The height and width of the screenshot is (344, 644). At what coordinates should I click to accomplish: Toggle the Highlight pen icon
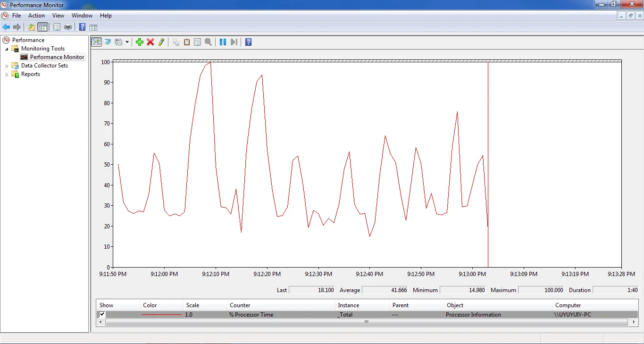(x=161, y=42)
